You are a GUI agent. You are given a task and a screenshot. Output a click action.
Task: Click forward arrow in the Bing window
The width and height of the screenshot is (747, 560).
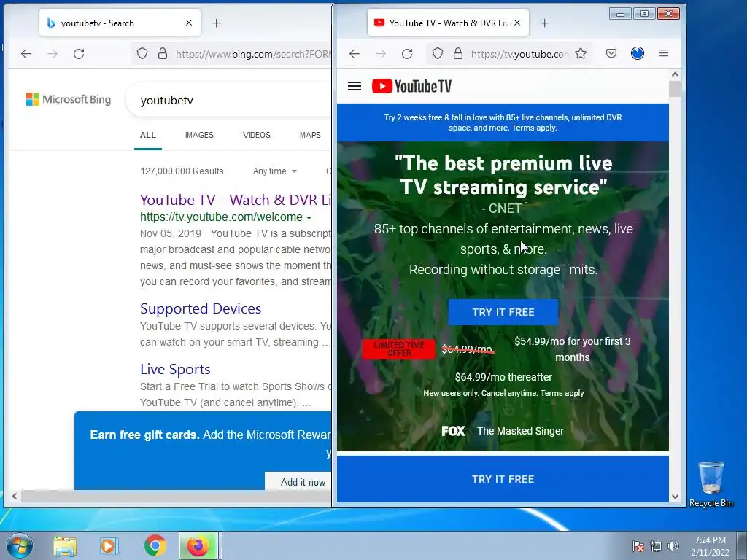click(53, 54)
